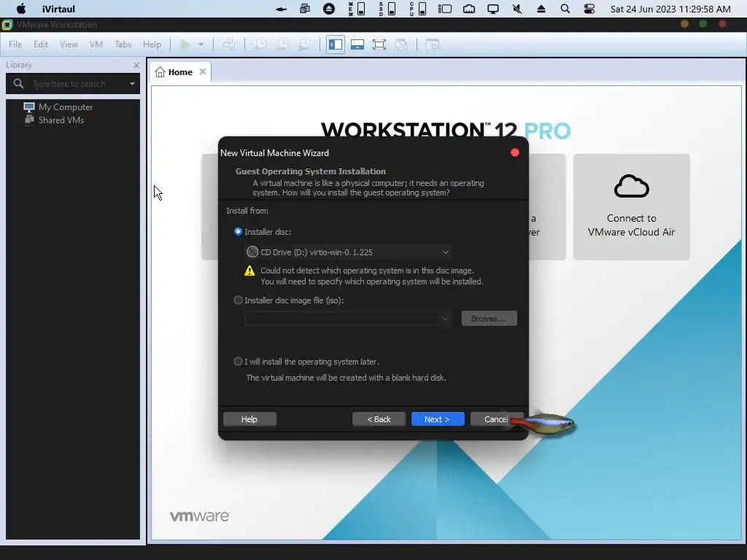Screen dimensions: 747x560
Task: Select My Computer in the Library
Action: 66,106
